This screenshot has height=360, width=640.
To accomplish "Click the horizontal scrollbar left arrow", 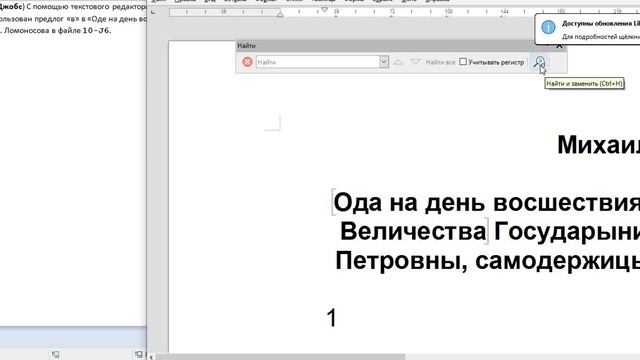I will (151, 357).
